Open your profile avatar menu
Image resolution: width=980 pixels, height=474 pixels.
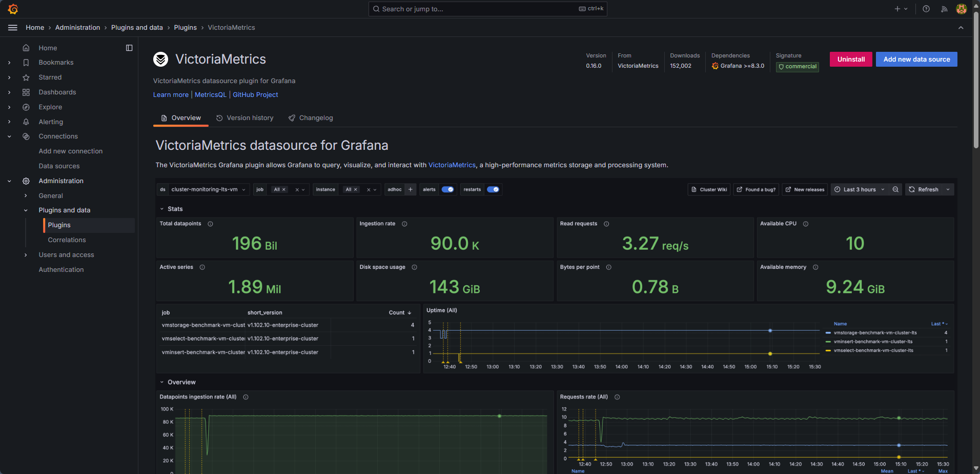click(x=962, y=9)
